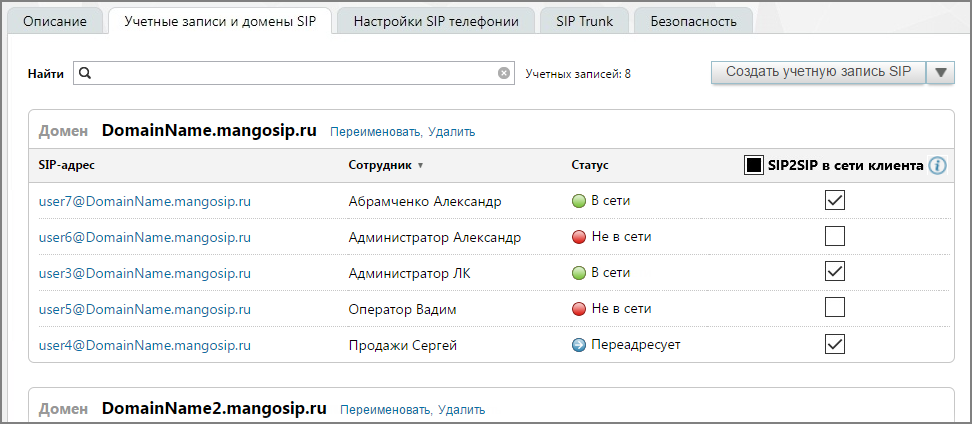This screenshot has height=424, width=972.
Task: Focus the Найти search input field
Action: coord(294,73)
